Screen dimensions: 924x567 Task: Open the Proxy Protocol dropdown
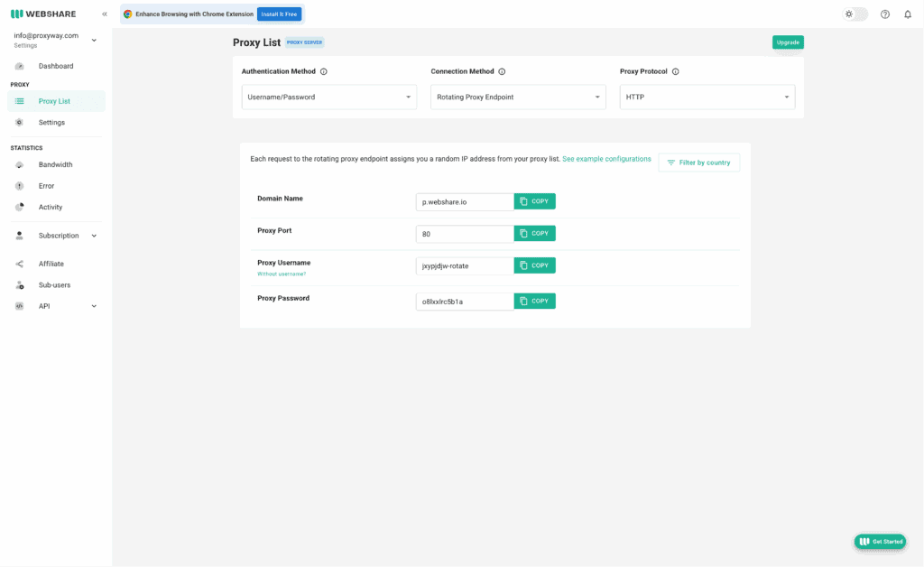(x=707, y=96)
